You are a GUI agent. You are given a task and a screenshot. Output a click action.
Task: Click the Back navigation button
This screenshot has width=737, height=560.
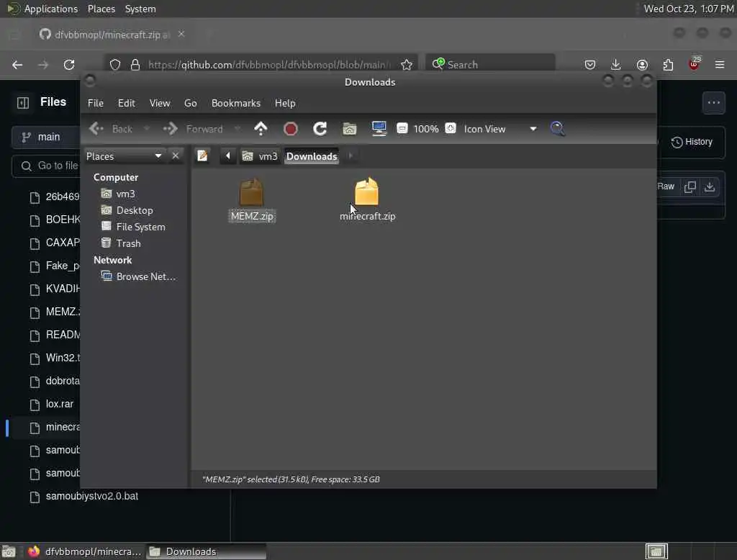click(112, 128)
